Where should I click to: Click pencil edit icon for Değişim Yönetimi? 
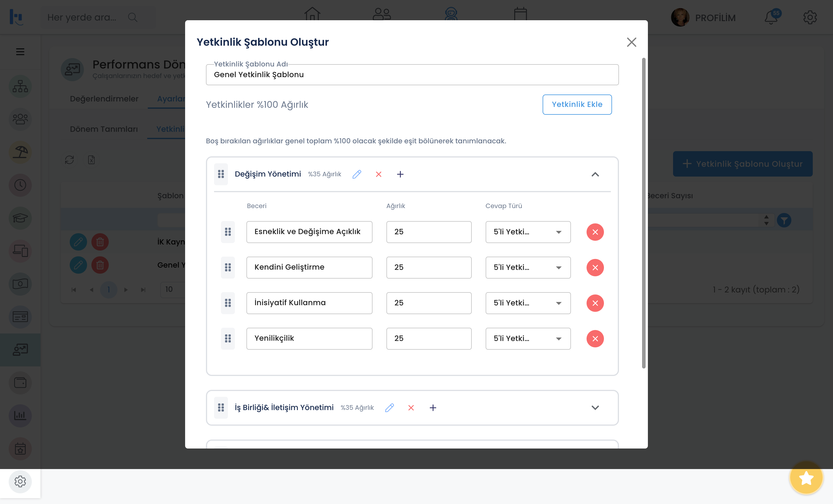coord(357,174)
